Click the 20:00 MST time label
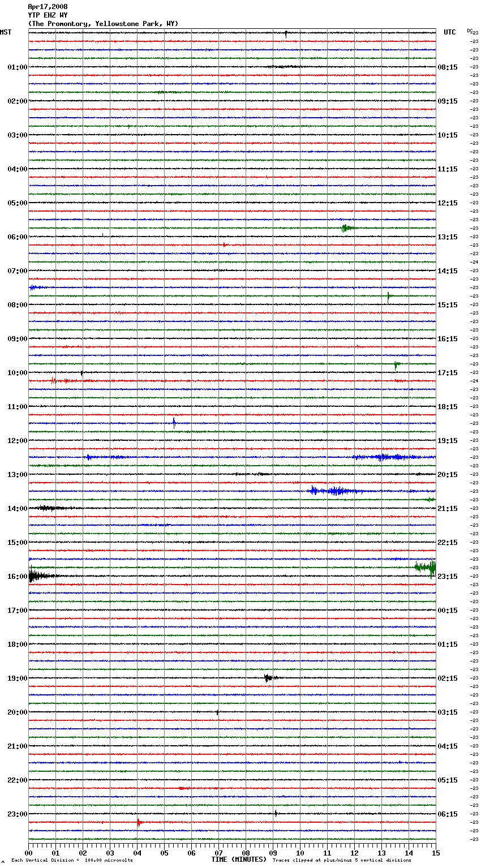481x868 pixels. tap(18, 712)
